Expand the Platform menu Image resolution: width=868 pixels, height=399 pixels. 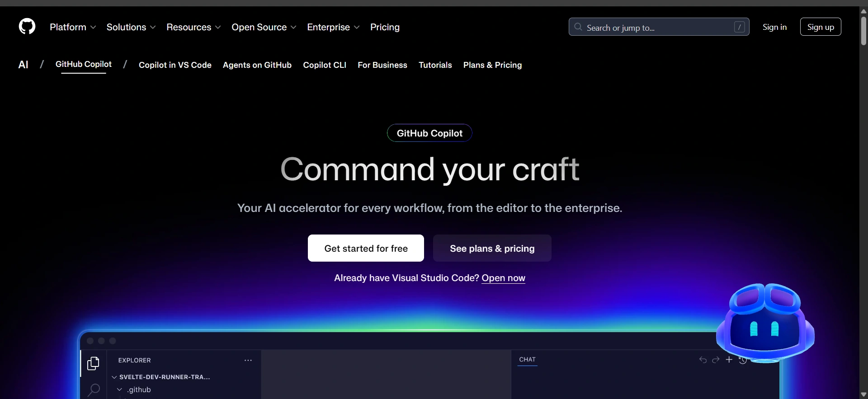coord(73,27)
